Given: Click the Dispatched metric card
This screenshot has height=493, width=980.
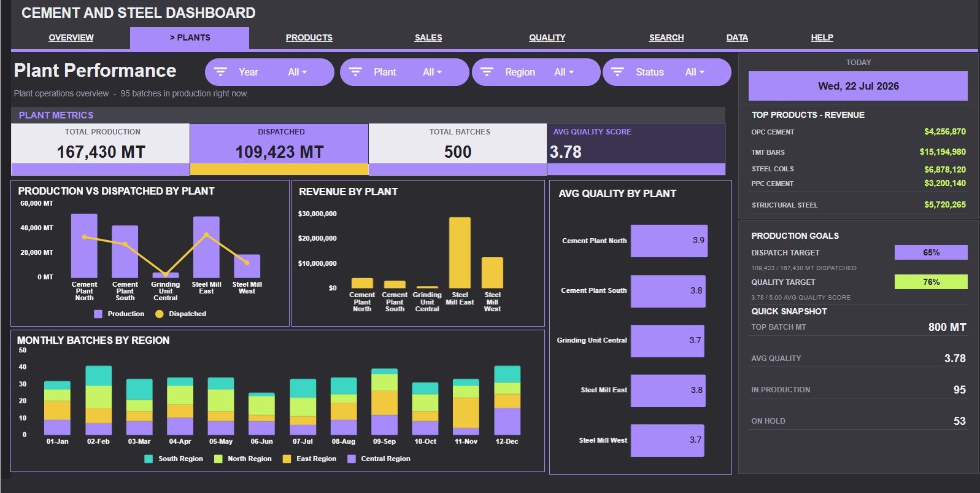Looking at the screenshot, I should pyautogui.click(x=279, y=149).
